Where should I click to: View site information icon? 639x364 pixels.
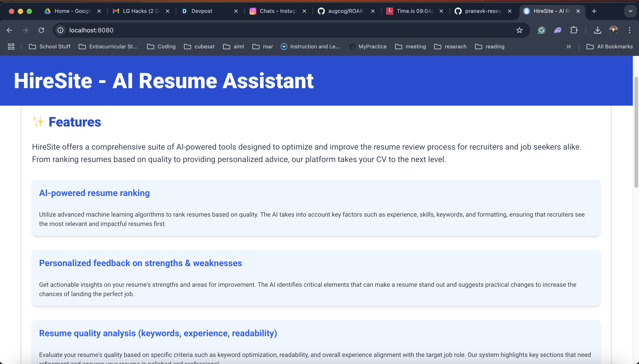(x=61, y=30)
